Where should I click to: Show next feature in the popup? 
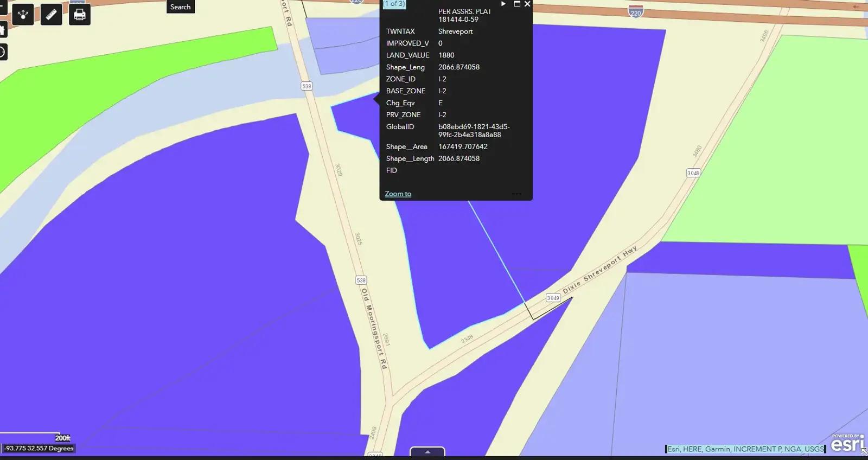(x=503, y=4)
